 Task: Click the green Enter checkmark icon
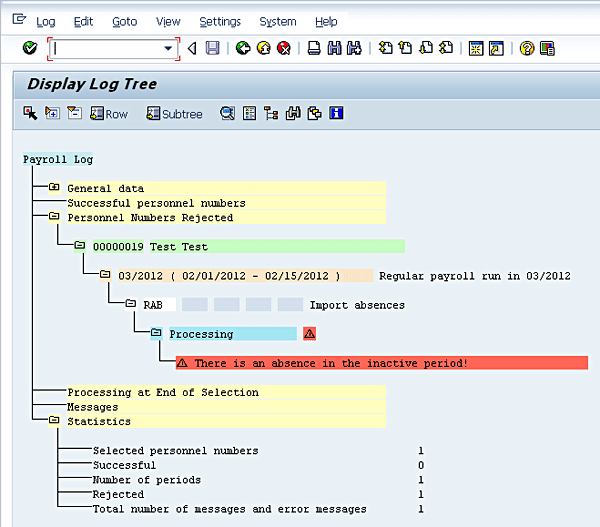tap(30, 48)
